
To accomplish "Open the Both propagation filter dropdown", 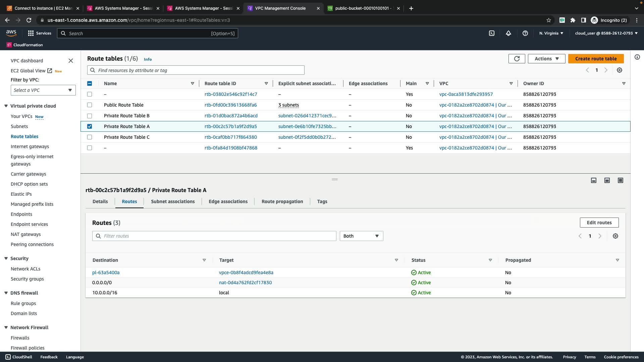I will tap(361, 236).
